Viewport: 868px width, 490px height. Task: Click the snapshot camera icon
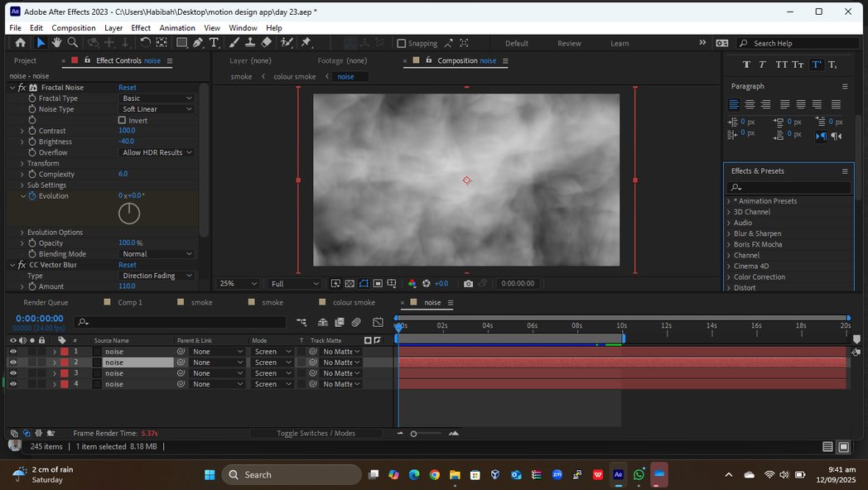(468, 283)
